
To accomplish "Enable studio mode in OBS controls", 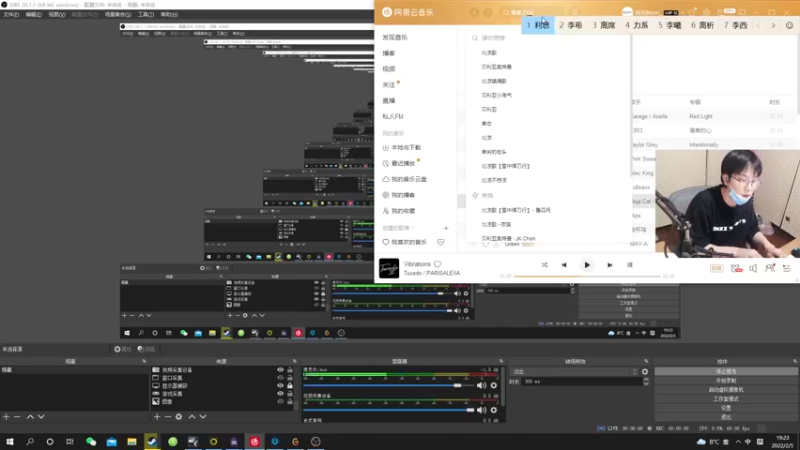I will pos(726,399).
